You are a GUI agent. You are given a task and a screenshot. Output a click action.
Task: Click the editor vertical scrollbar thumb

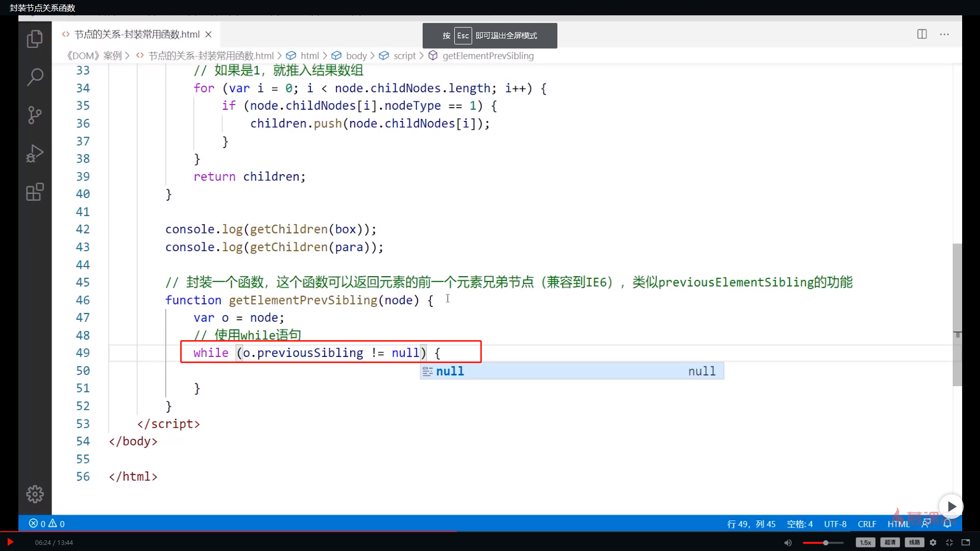[x=957, y=314]
